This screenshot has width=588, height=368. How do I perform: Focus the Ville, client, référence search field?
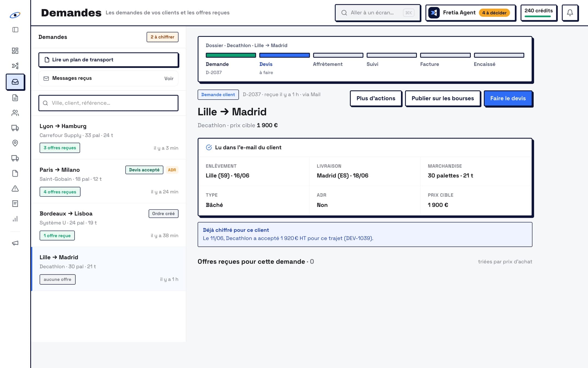point(108,103)
